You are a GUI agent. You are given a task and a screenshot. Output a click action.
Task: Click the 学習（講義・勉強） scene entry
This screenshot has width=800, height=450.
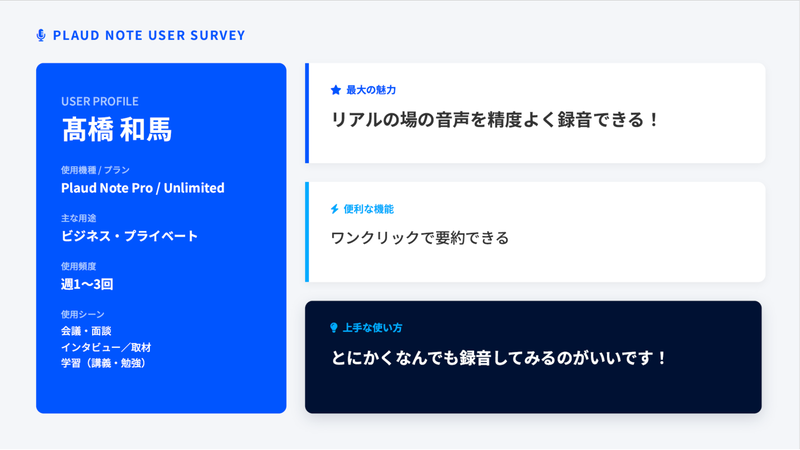click(105, 363)
